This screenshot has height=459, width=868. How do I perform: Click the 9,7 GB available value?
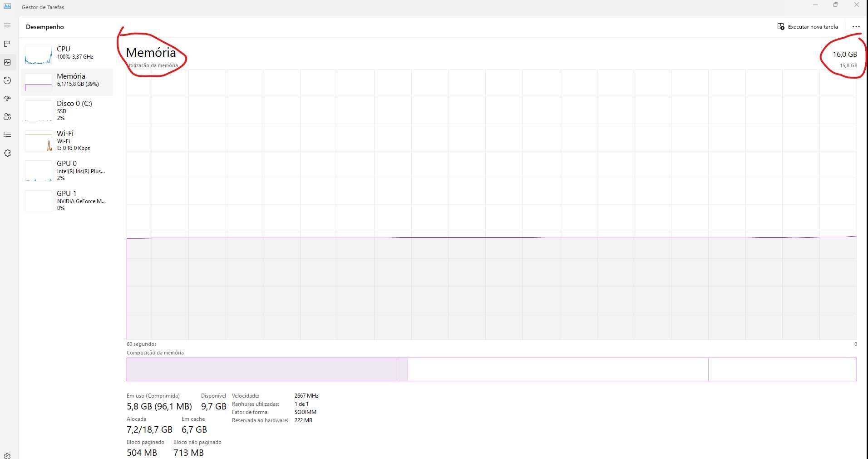(x=214, y=406)
